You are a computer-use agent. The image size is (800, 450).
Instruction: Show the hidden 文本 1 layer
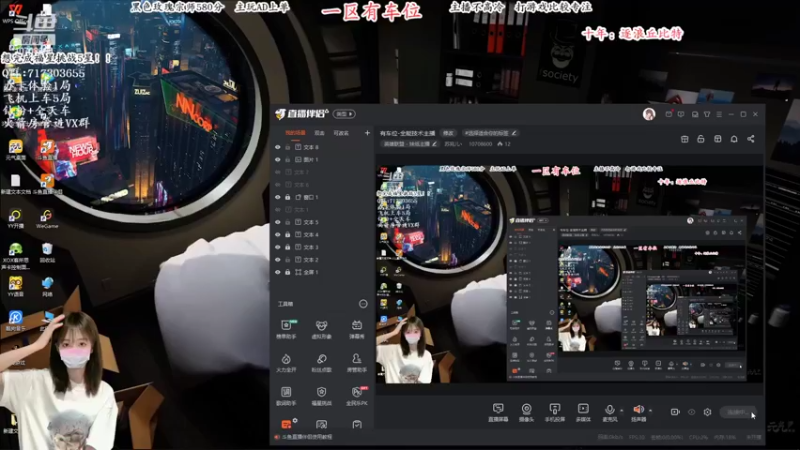[x=278, y=210]
